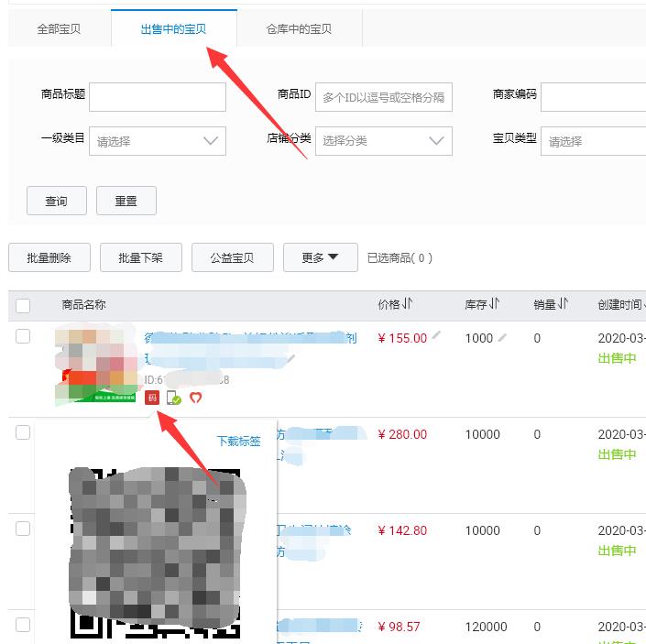
Task: Focus the 商品标题 input field
Action: point(157,96)
